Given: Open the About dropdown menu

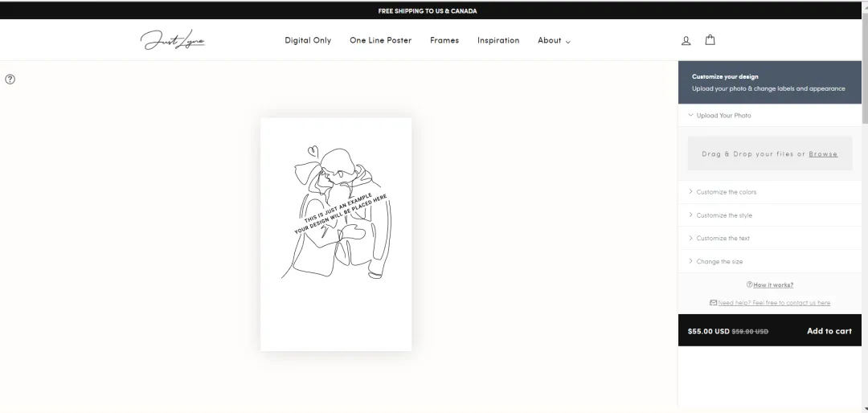Looking at the screenshot, I should [x=554, y=40].
